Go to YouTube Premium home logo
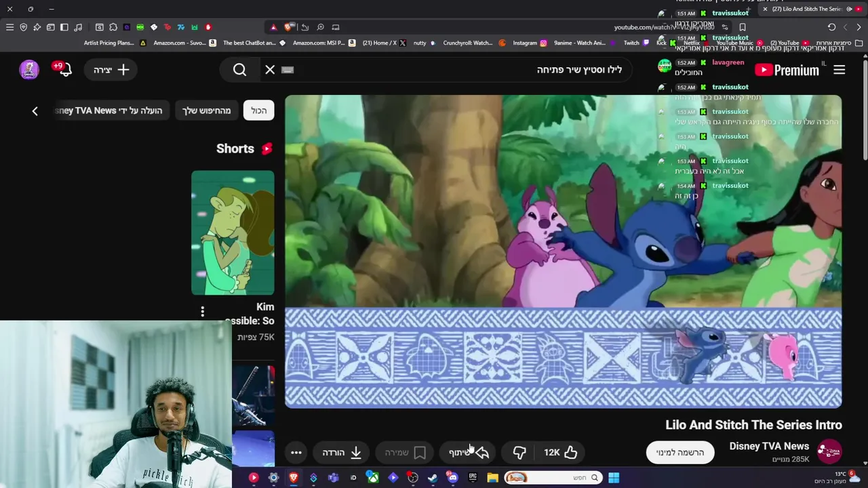This screenshot has width=868, height=488. click(x=787, y=69)
